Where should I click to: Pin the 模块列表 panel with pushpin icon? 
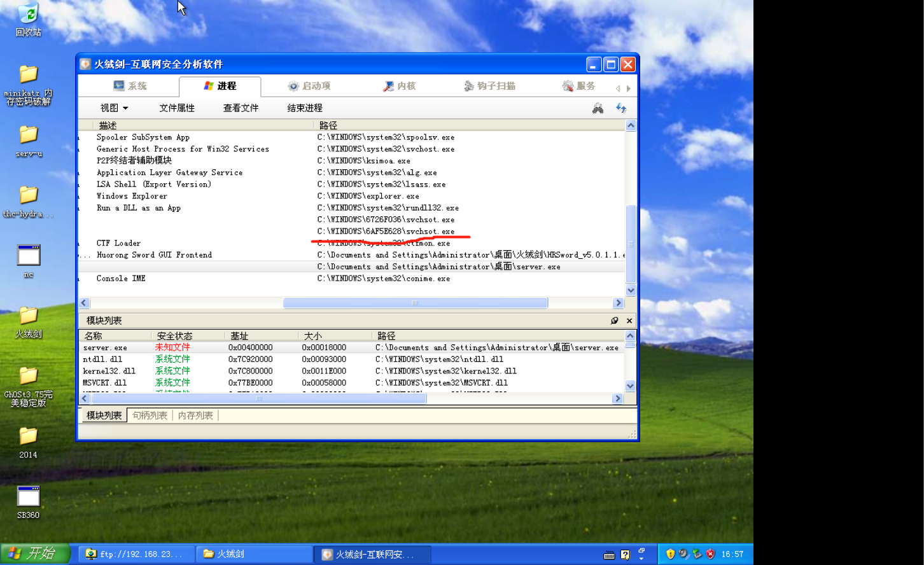click(x=614, y=321)
